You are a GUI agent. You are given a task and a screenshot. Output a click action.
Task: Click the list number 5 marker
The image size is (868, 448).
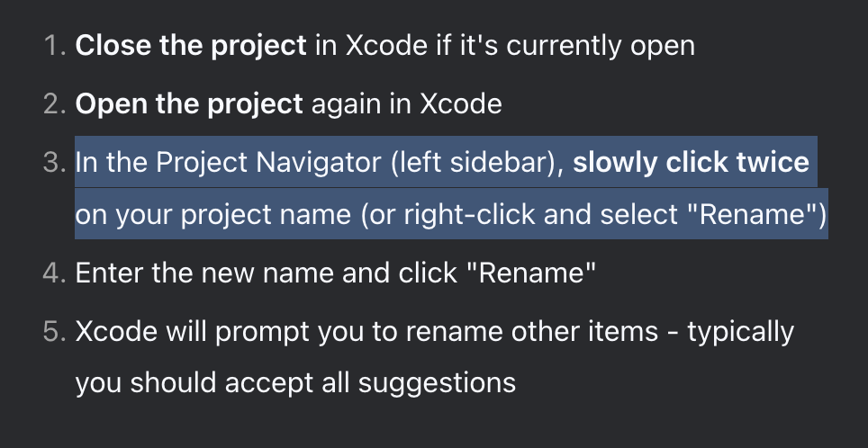54,332
